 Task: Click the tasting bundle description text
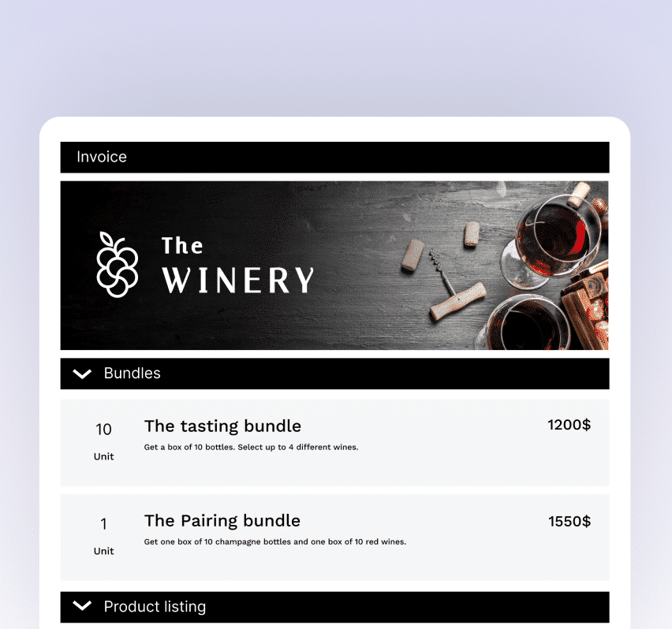pos(251,447)
